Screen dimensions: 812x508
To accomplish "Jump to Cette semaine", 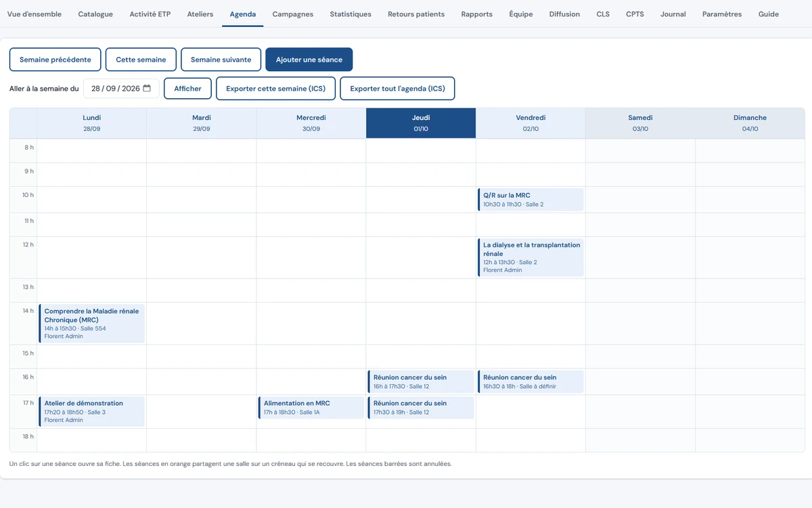I will pos(141,60).
